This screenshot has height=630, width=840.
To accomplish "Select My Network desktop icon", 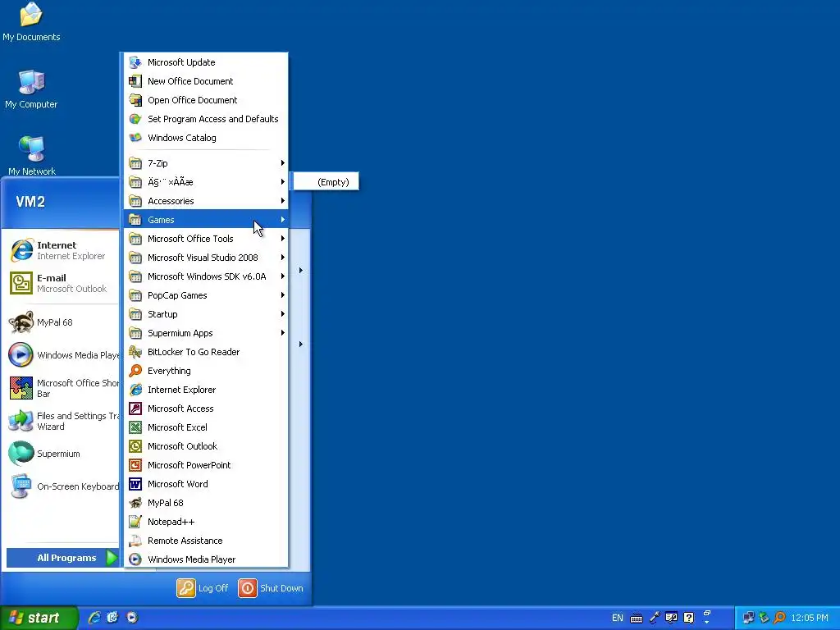I will tap(32, 156).
